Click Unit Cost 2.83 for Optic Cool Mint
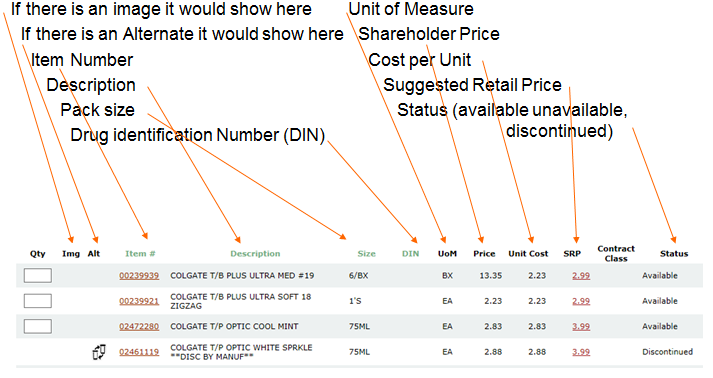The image size is (713, 378). [537, 327]
